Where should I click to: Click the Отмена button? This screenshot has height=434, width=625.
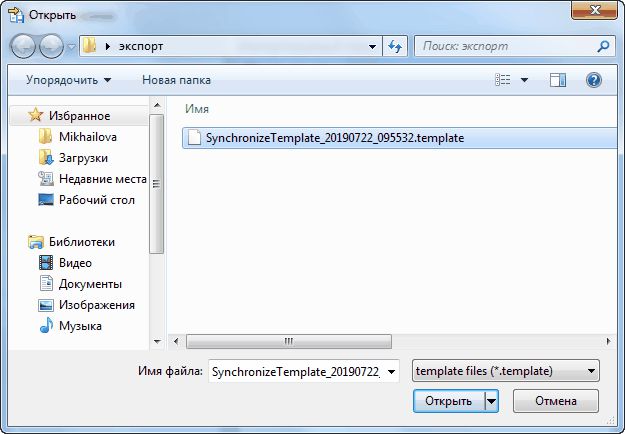(555, 401)
